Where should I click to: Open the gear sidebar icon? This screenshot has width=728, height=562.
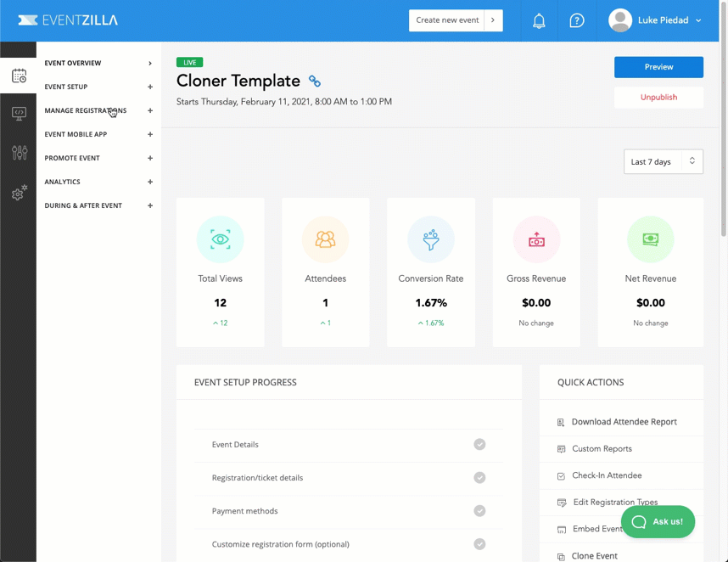point(19,192)
